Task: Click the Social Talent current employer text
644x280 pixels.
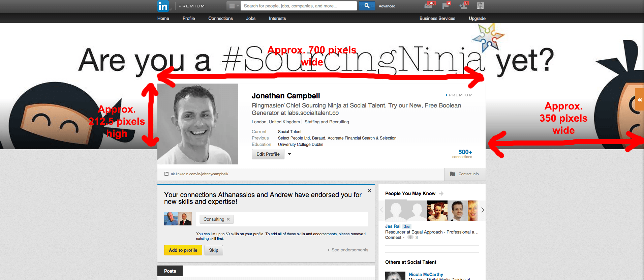Action: 290,132
